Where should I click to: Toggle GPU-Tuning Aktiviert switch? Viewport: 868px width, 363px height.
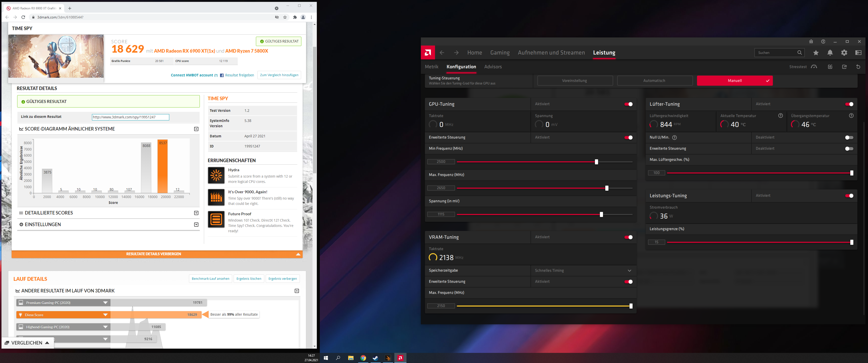628,104
